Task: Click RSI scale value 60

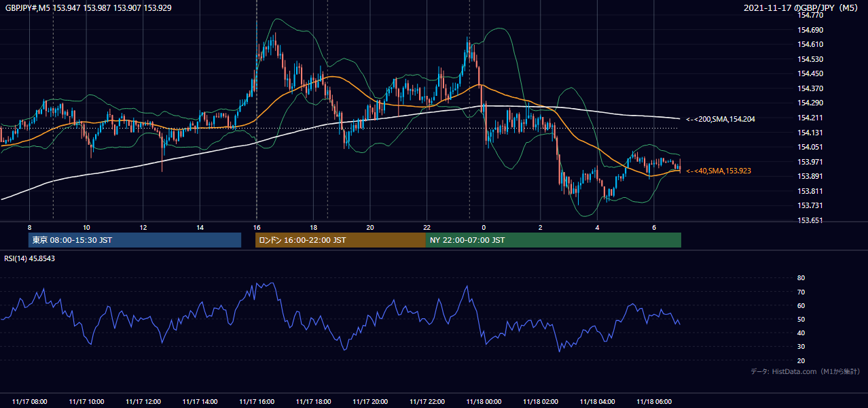Action: point(801,305)
